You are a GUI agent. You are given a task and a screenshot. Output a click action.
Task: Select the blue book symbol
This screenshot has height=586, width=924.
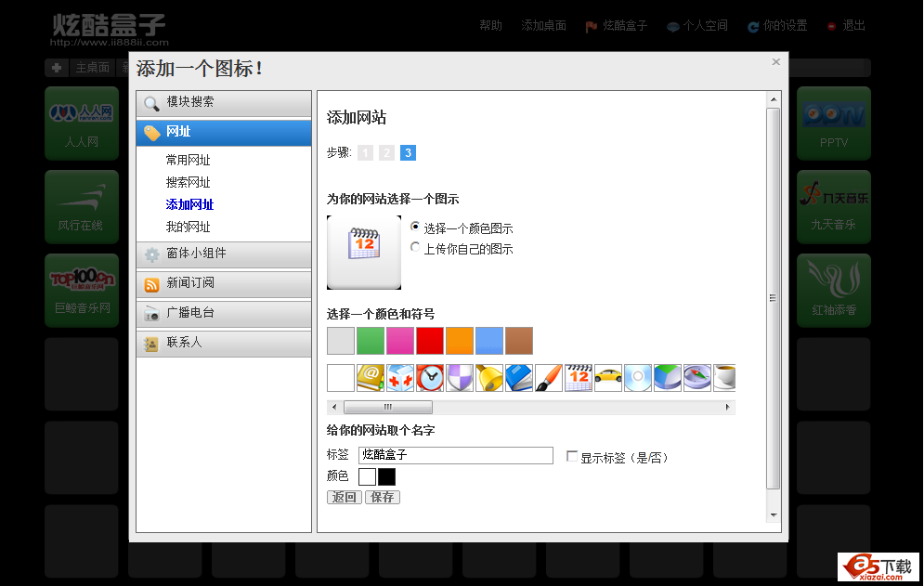tap(519, 378)
